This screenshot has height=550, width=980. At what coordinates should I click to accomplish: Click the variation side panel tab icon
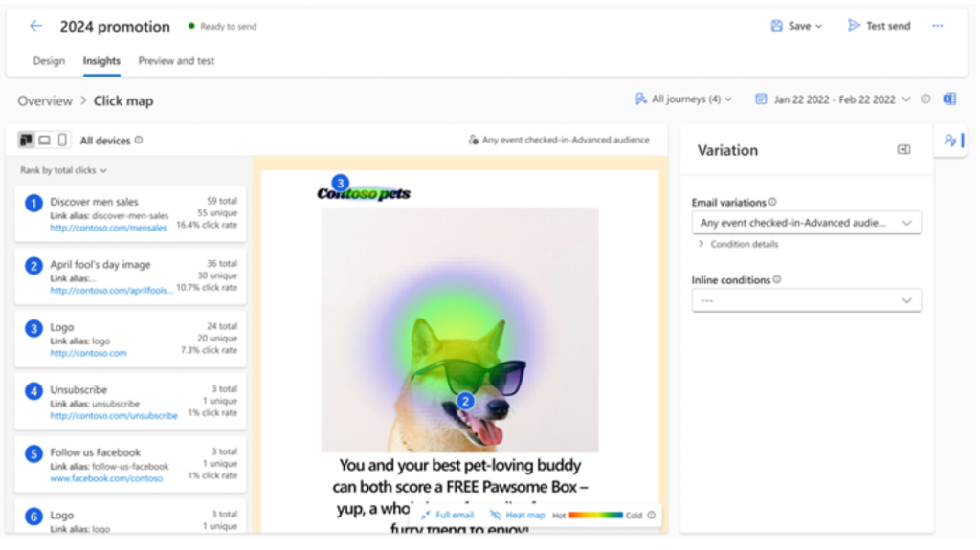tap(950, 140)
